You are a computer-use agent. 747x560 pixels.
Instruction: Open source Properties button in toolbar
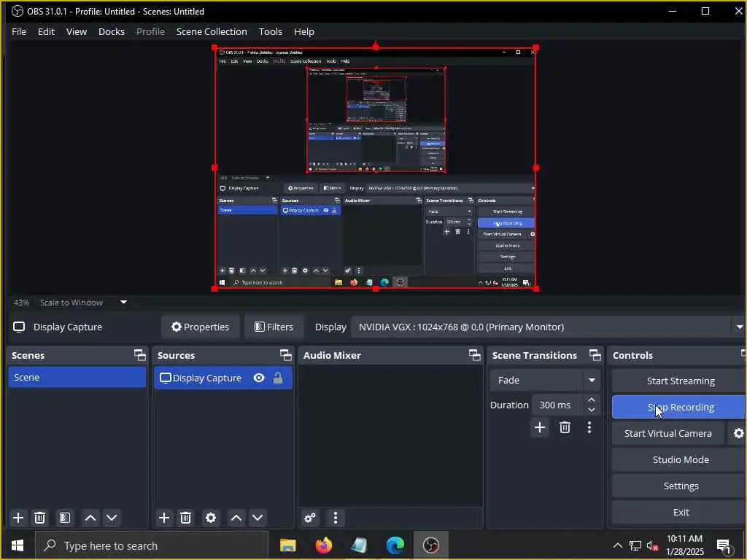200,327
